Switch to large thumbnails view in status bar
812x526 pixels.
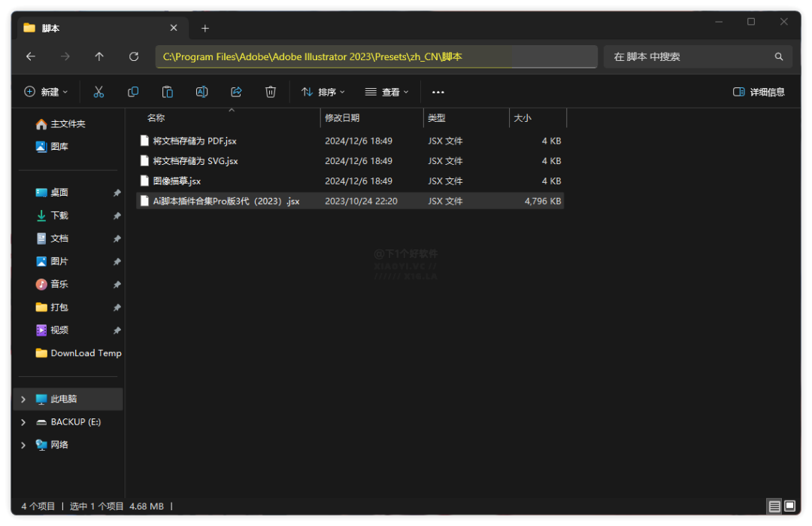789,506
